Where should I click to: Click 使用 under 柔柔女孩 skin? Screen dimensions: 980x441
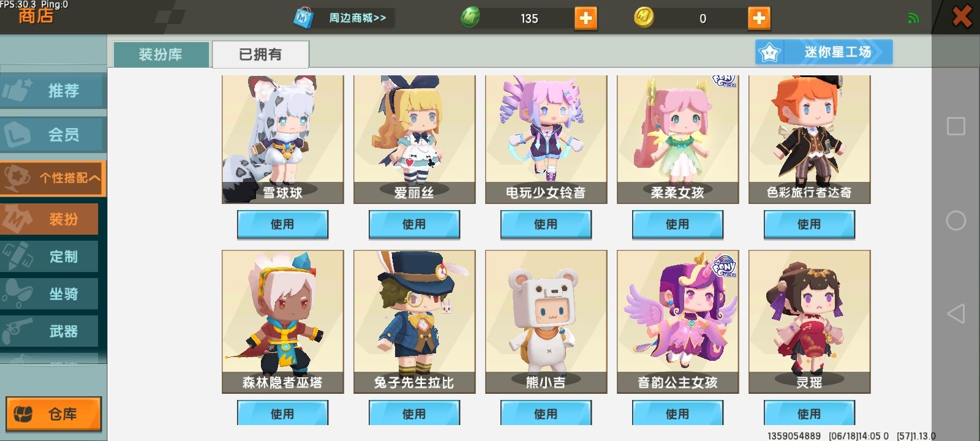coord(677,224)
